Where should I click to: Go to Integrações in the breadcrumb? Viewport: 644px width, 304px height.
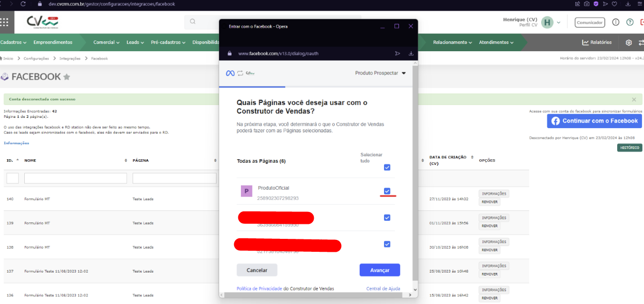pyautogui.click(x=70, y=58)
